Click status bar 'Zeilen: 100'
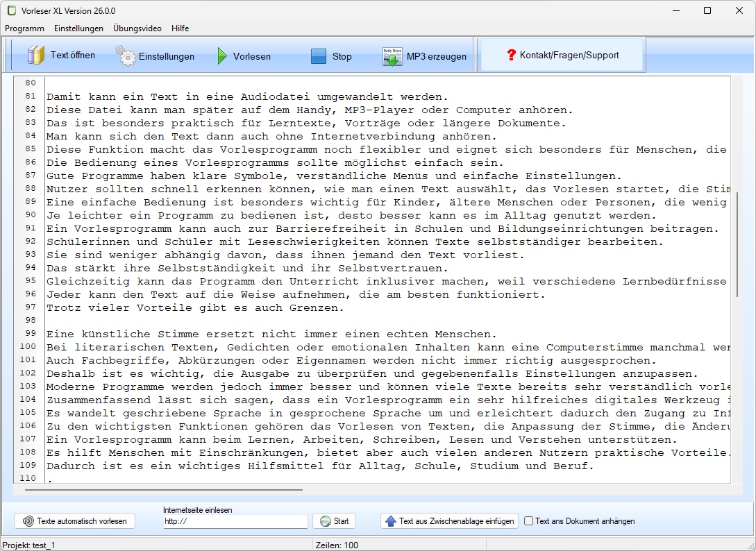This screenshot has height=551, width=756. coord(337,545)
